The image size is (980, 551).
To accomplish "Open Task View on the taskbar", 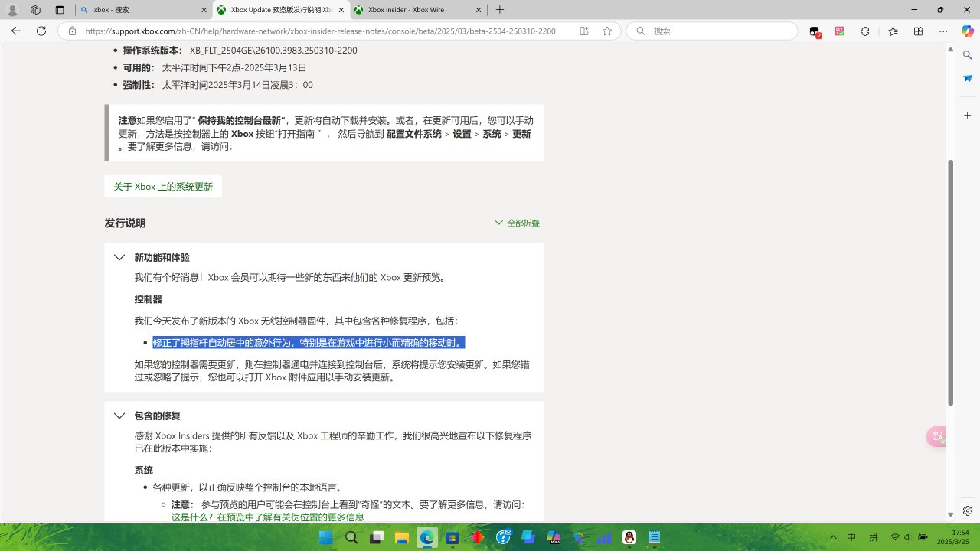I will point(377,537).
